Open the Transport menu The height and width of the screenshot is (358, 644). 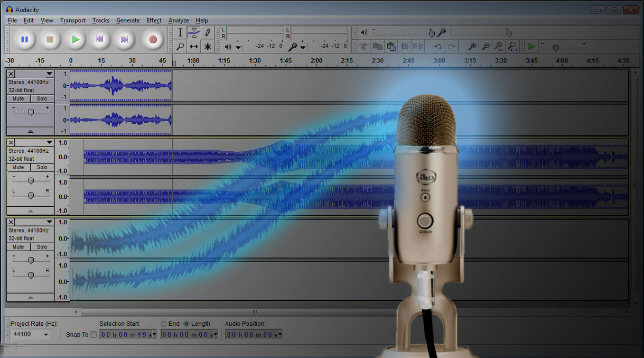[73, 20]
